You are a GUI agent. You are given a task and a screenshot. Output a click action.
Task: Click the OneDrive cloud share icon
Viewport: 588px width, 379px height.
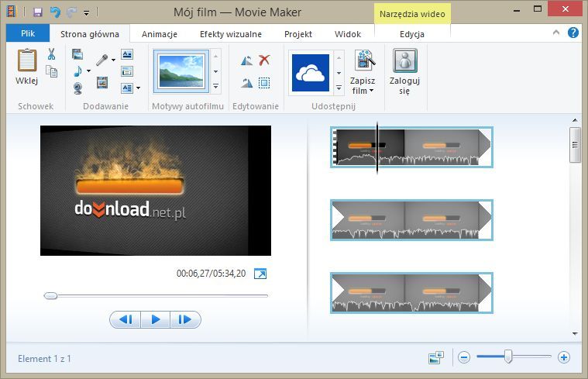pyautogui.click(x=311, y=72)
